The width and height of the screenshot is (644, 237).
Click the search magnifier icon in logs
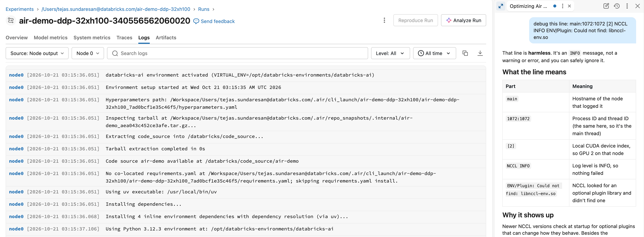(115, 53)
